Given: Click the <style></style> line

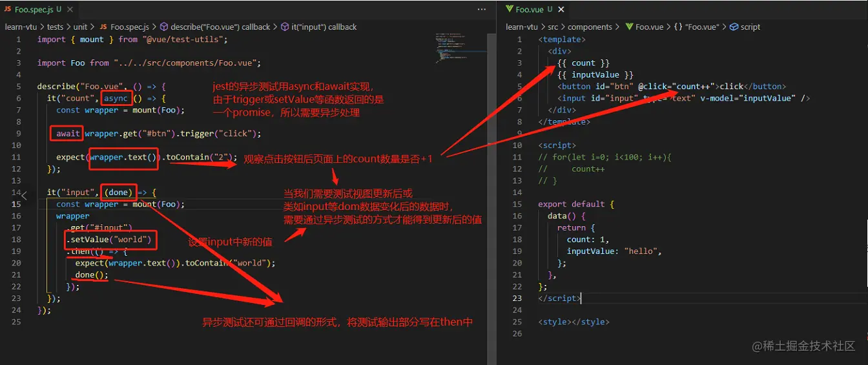Looking at the screenshot, I should (573, 322).
